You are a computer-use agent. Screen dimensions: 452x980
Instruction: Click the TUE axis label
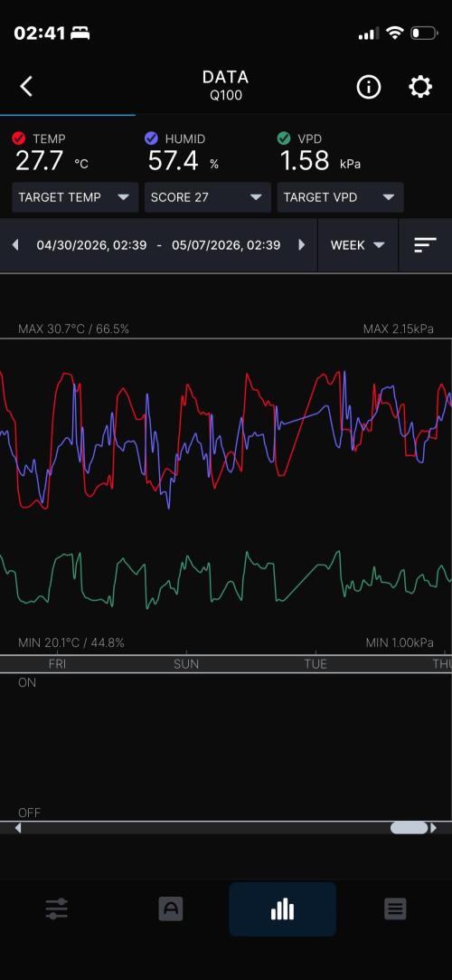pyautogui.click(x=315, y=664)
